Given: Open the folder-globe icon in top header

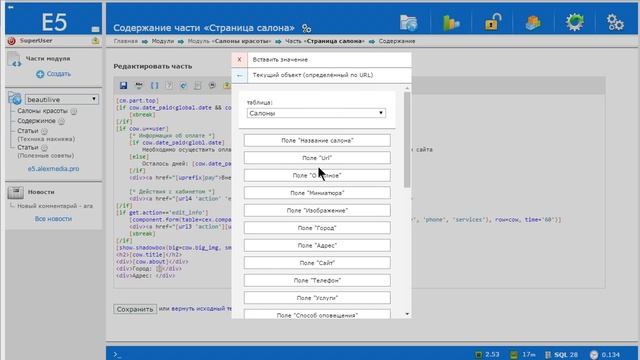Looking at the screenshot, I should click(x=409, y=23).
